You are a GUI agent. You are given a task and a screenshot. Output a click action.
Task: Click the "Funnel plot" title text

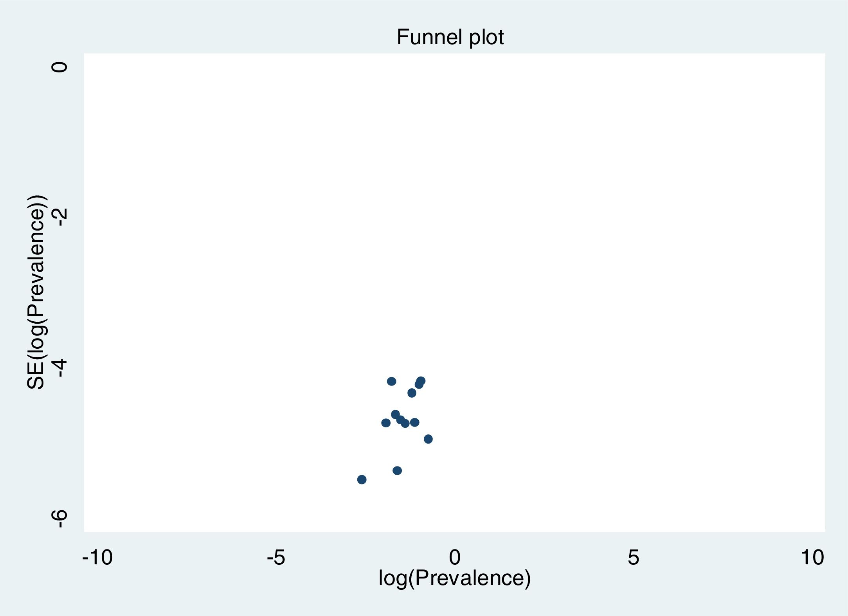[450, 38]
